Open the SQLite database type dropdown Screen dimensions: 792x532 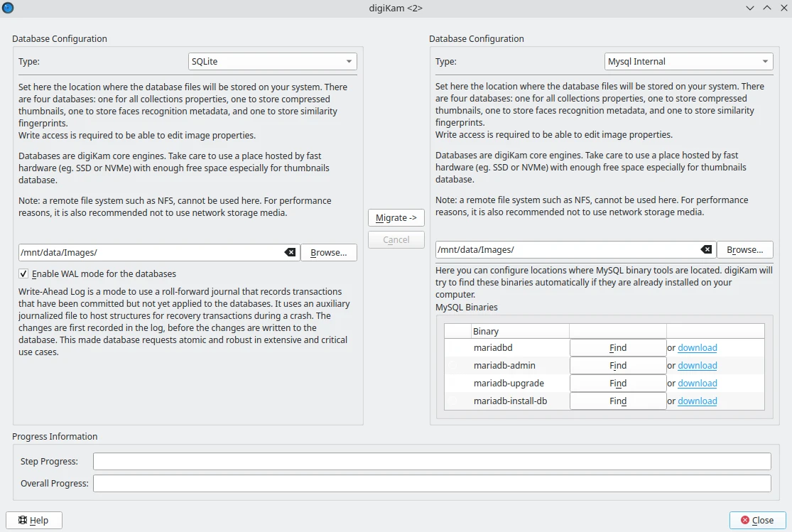point(272,62)
